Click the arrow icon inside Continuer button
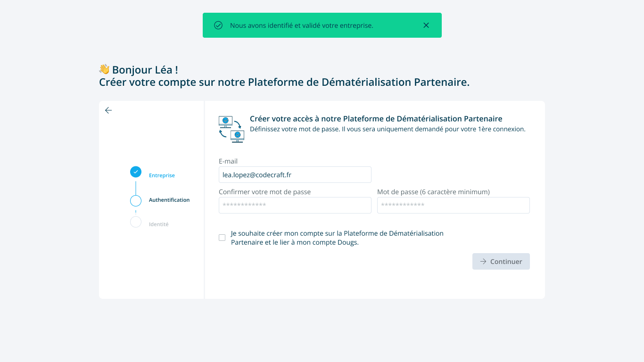The width and height of the screenshot is (644, 362). point(483,262)
